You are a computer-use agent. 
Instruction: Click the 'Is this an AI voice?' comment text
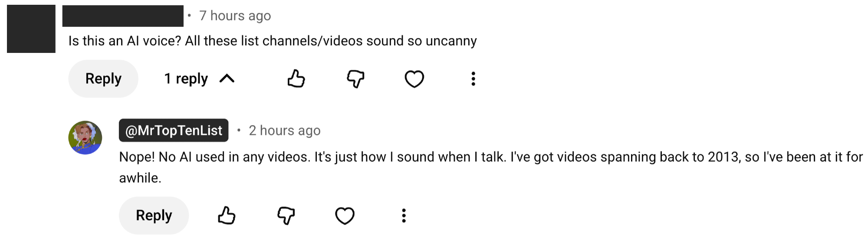tap(273, 41)
